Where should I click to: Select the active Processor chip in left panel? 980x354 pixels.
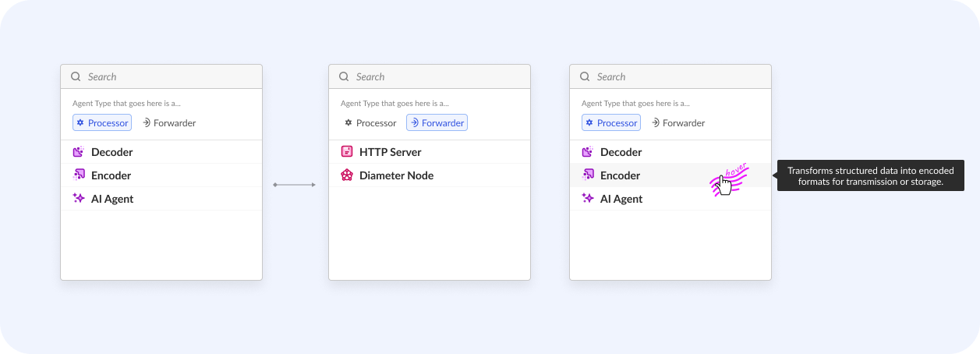[102, 122]
